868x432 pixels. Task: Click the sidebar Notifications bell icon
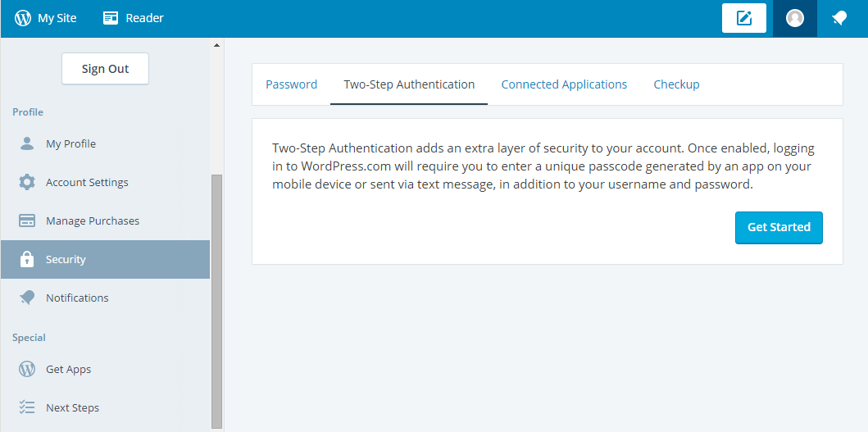coord(26,298)
